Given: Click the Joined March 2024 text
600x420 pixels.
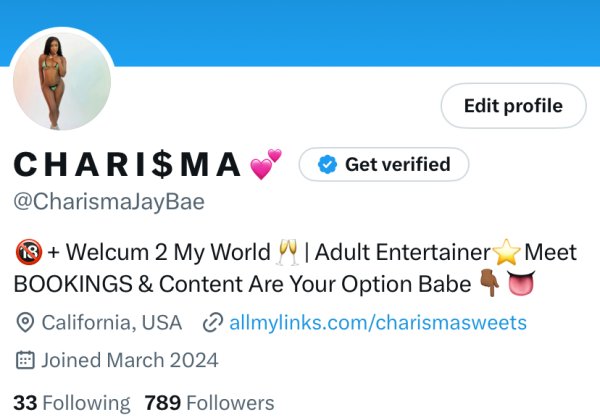Looking at the screenshot, I should click(130, 360).
